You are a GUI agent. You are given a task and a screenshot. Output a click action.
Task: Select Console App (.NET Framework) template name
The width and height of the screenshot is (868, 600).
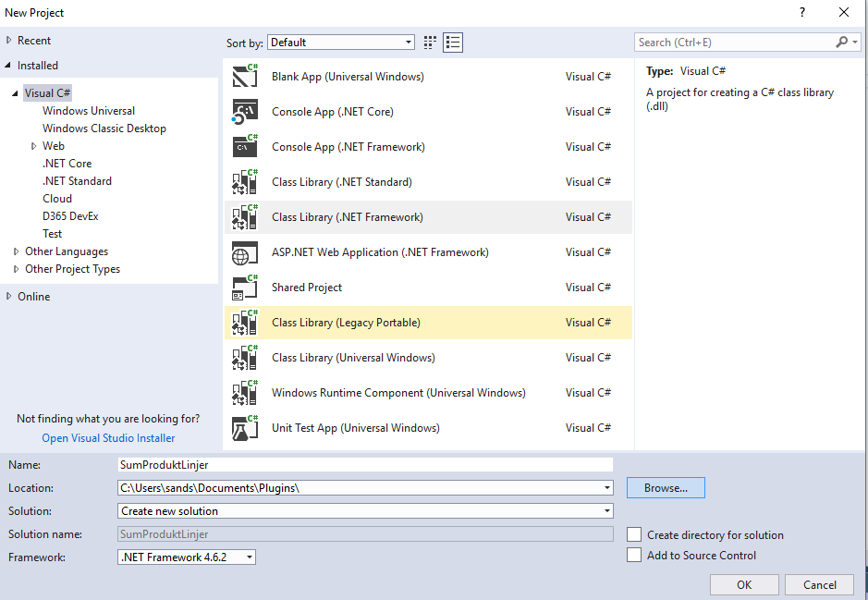click(x=348, y=147)
